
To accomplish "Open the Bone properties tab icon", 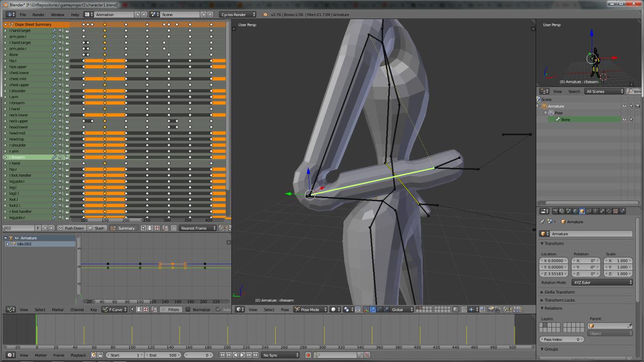I will [x=602, y=211].
